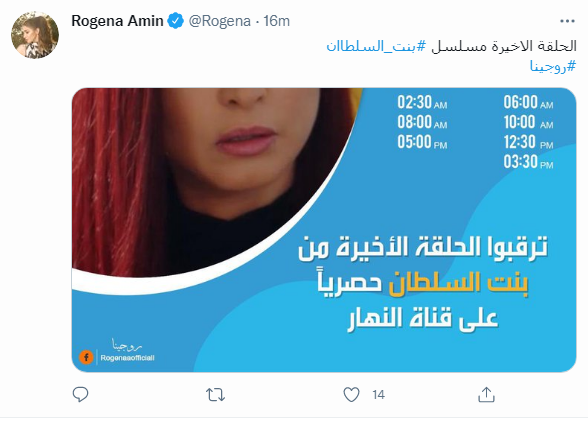
Task: Click the 03:30 PM showtime in image
Action: 528,162
